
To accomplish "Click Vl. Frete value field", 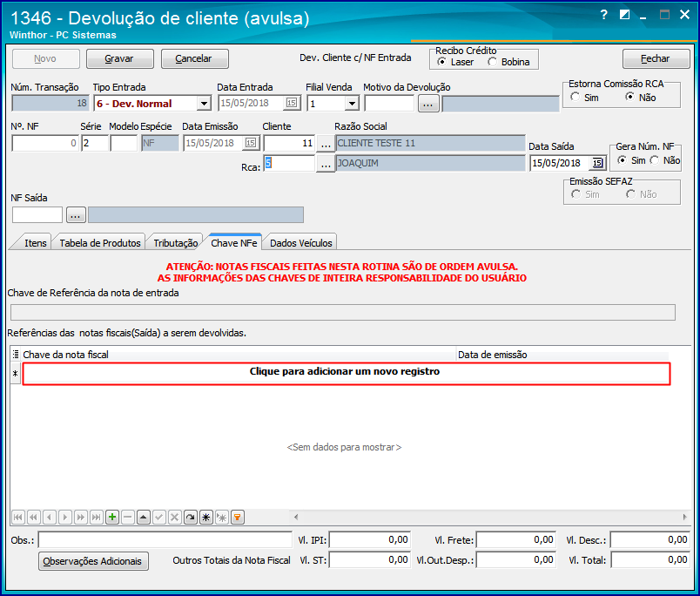I will 515,539.
